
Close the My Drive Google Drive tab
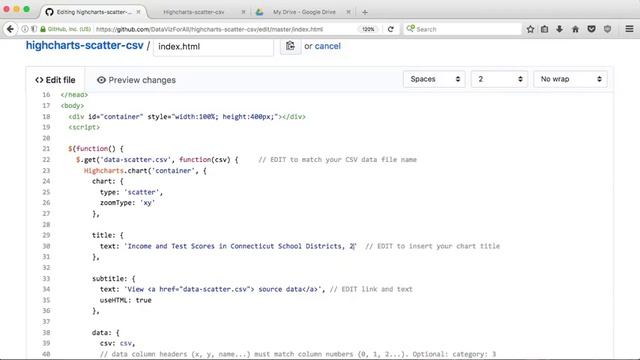[x=348, y=12]
